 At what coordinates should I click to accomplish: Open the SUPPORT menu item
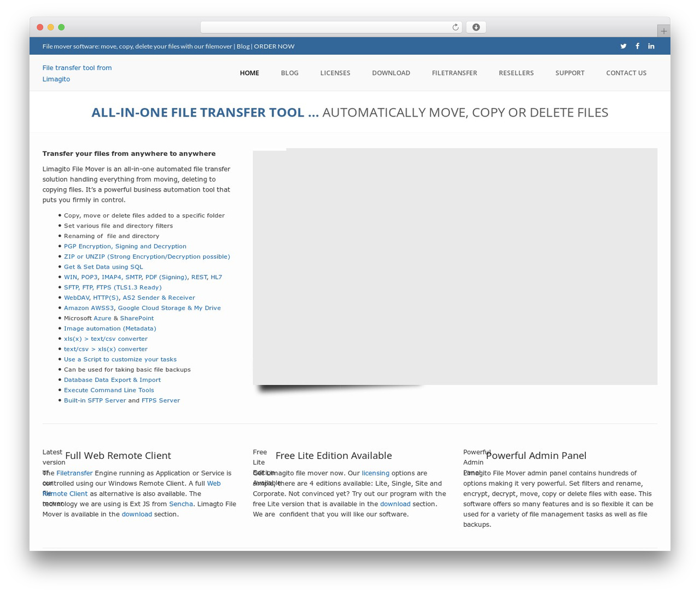(570, 73)
